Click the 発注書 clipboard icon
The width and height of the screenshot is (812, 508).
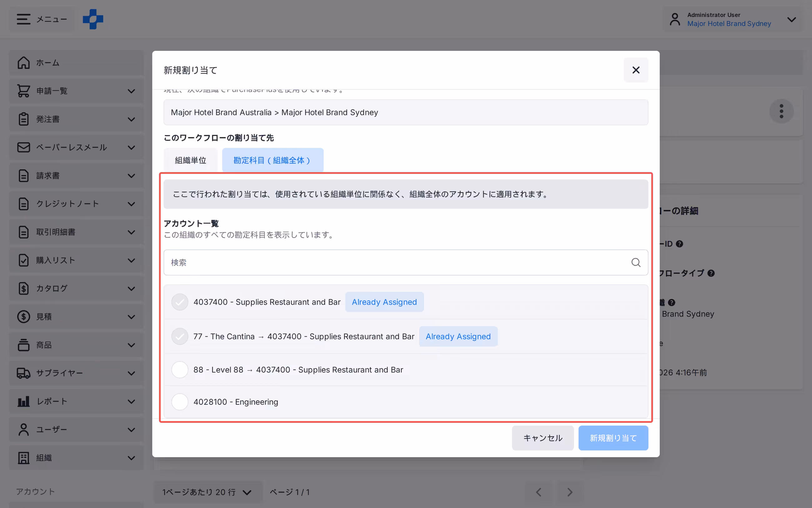23,119
